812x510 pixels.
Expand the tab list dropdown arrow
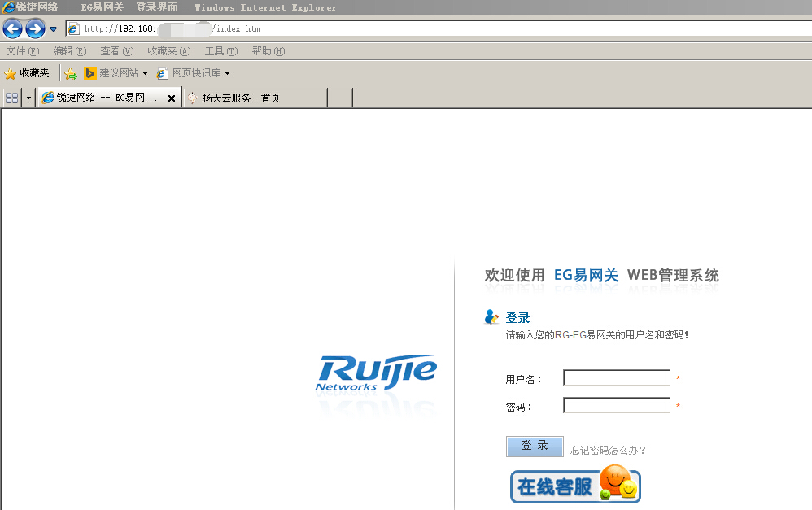pyautogui.click(x=28, y=98)
